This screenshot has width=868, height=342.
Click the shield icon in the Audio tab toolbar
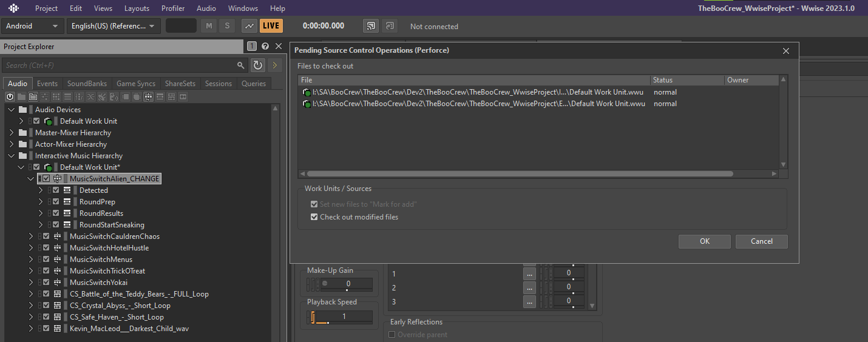click(10, 97)
